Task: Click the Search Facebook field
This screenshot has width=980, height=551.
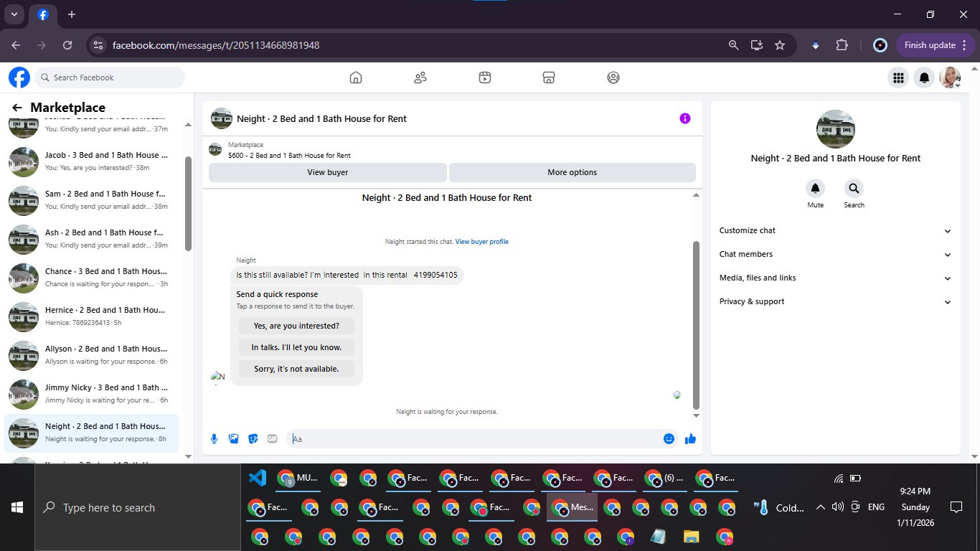Action: (x=110, y=77)
